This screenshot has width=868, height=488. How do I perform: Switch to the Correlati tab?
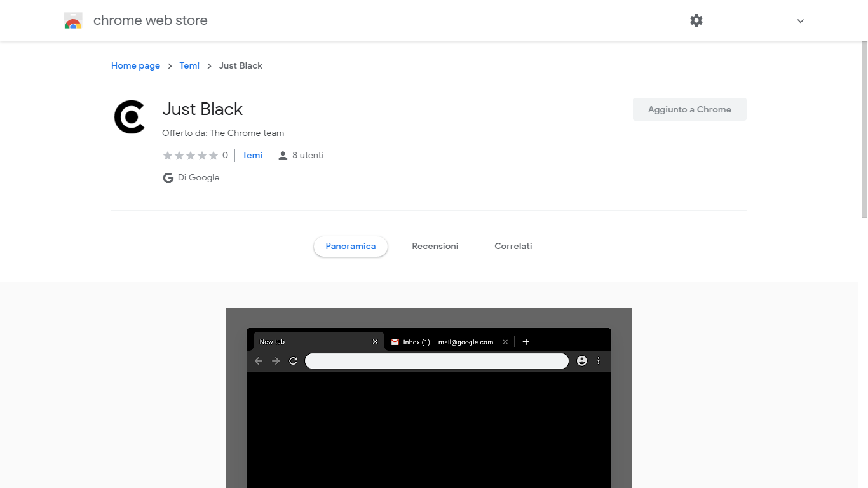[x=513, y=246]
